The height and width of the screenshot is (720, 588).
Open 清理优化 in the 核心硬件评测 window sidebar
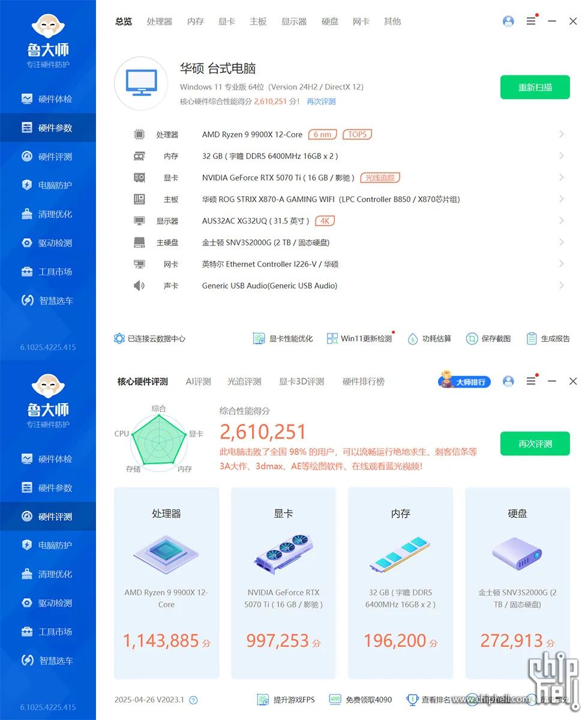[47, 574]
